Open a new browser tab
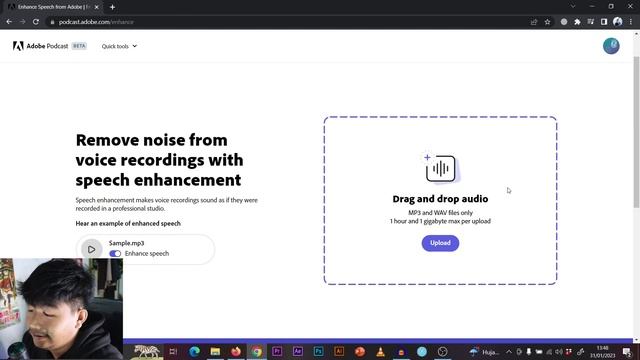Screen dimensions: 640x360 click(112, 7)
